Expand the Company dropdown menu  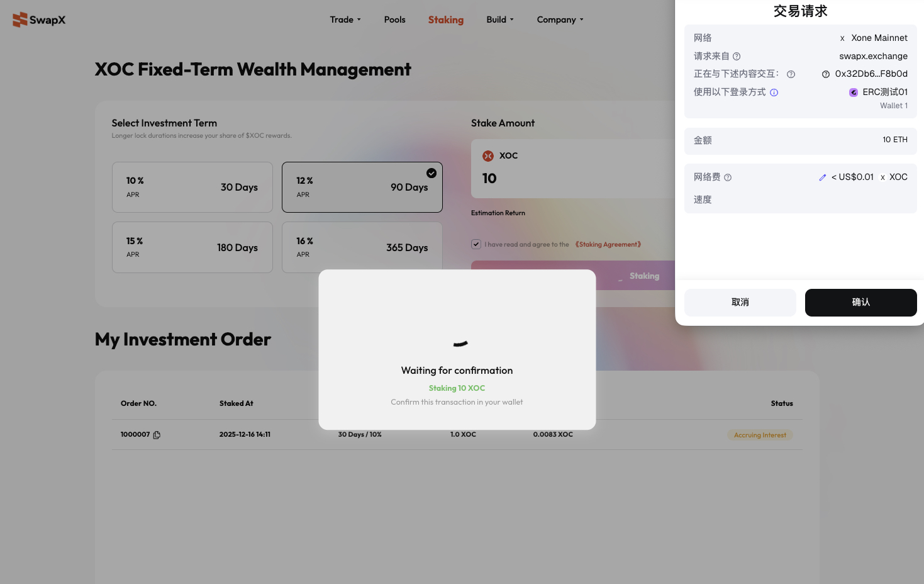point(560,20)
